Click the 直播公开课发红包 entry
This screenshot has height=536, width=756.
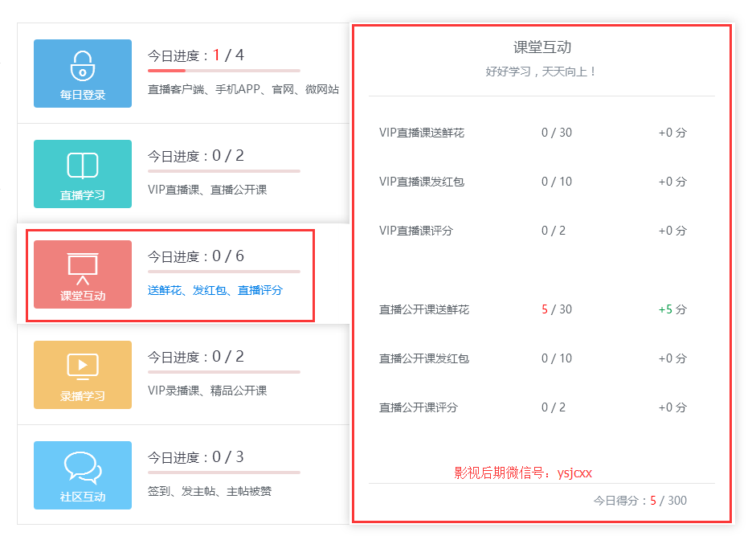tap(424, 358)
